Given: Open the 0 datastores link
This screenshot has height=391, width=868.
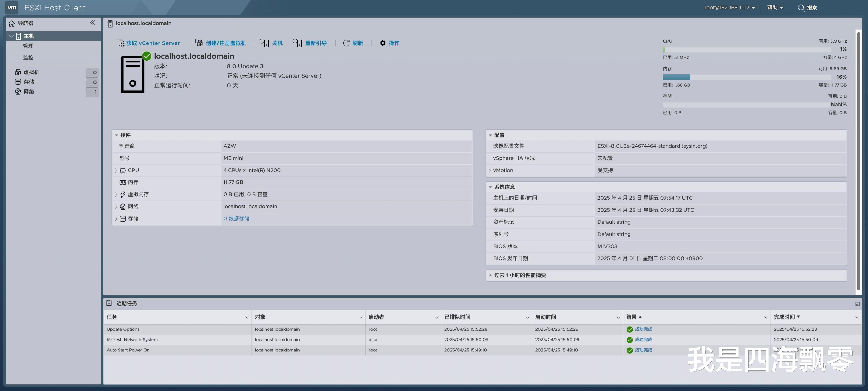Looking at the screenshot, I should [x=236, y=219].
